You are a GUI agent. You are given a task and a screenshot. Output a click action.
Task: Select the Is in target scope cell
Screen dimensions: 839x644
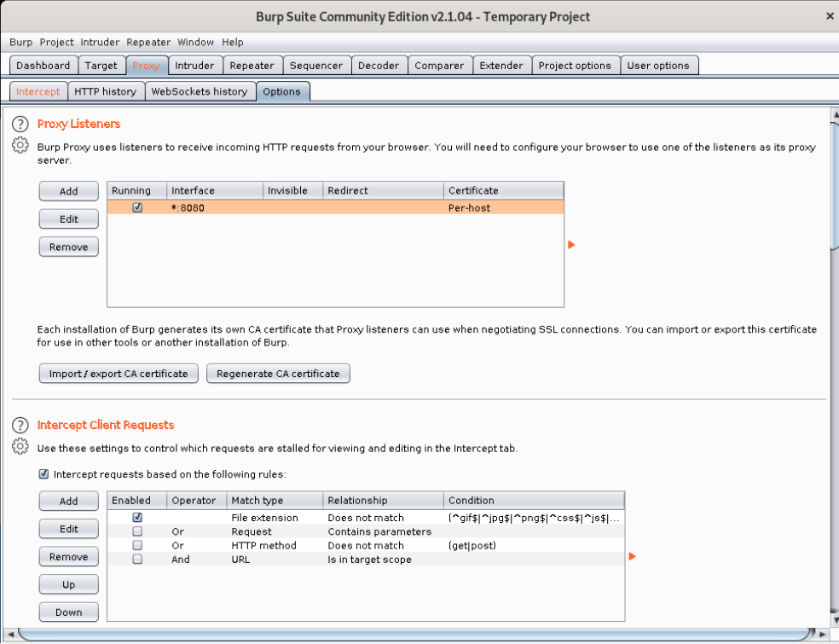pos(383,560)
